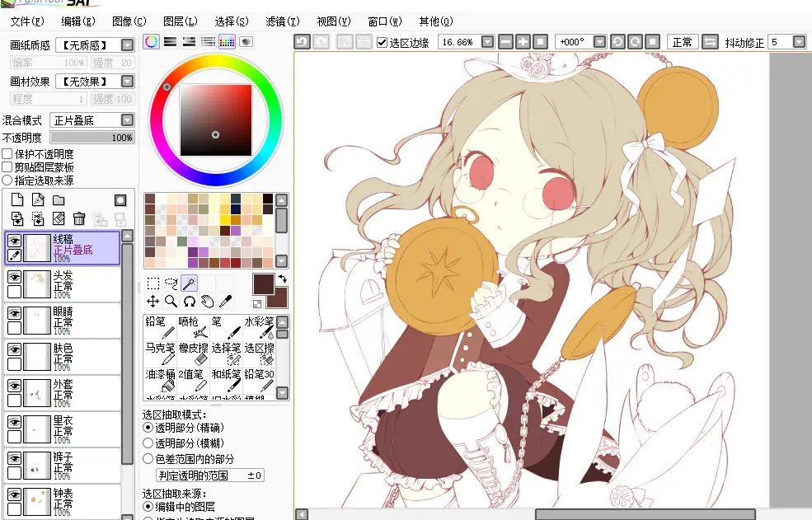
Task: Flip the canvas view horizontally
Action: click(710, 42)
